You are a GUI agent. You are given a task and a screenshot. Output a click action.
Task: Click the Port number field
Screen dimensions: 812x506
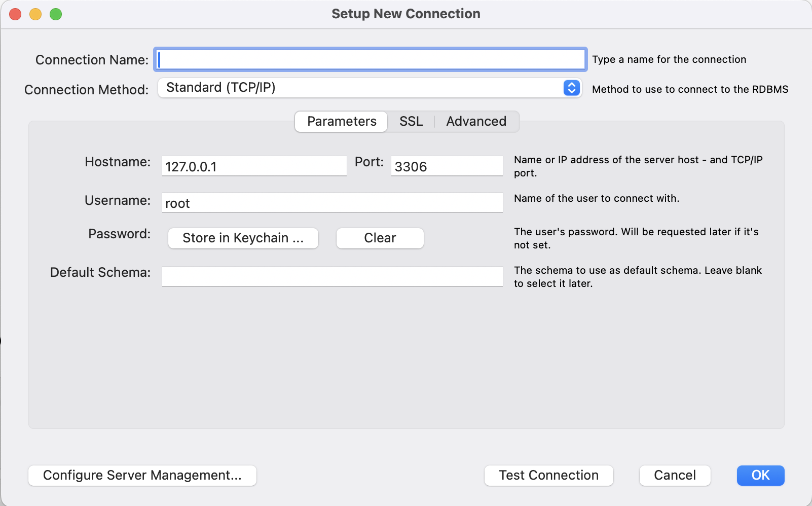pyautogui.click(x=447, y=166)
